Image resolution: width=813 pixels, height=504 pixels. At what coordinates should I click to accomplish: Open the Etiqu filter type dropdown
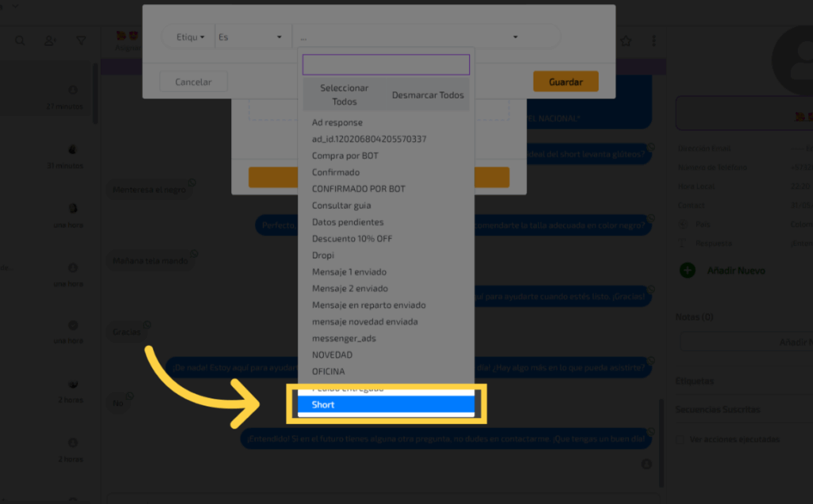pyautogui.click(x=191, y=37)
